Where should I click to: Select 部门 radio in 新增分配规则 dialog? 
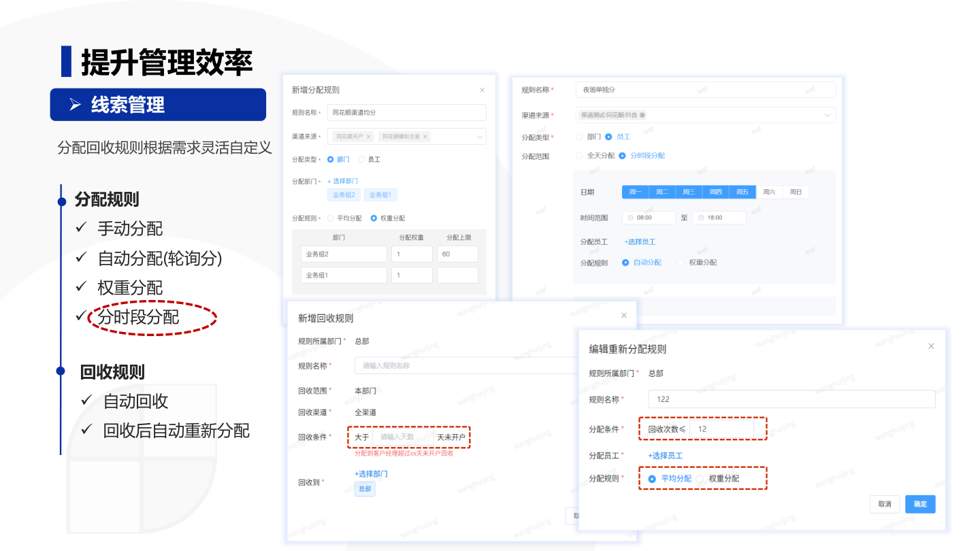pyautogui.click(x=331, y=159)
